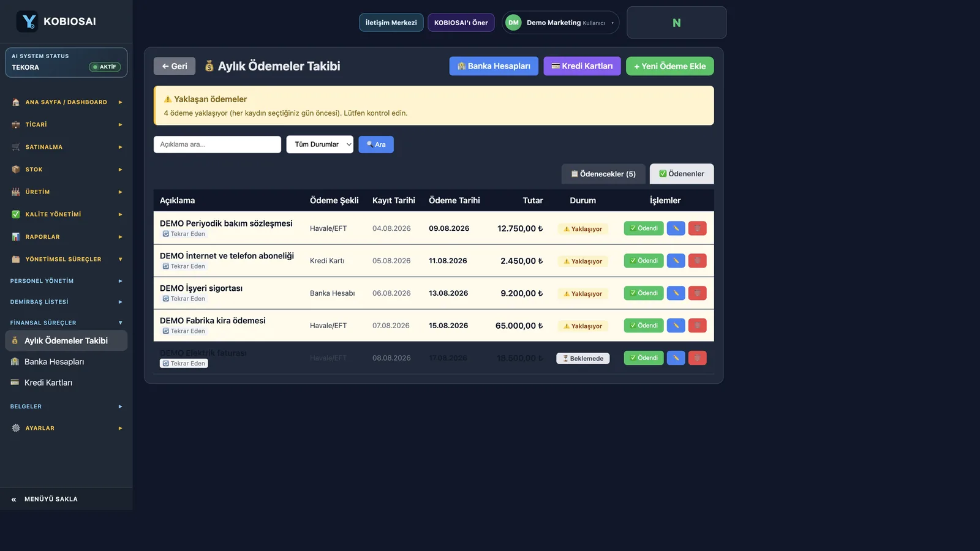Delete the İşyeri sigortası payment

pos(697,293)
